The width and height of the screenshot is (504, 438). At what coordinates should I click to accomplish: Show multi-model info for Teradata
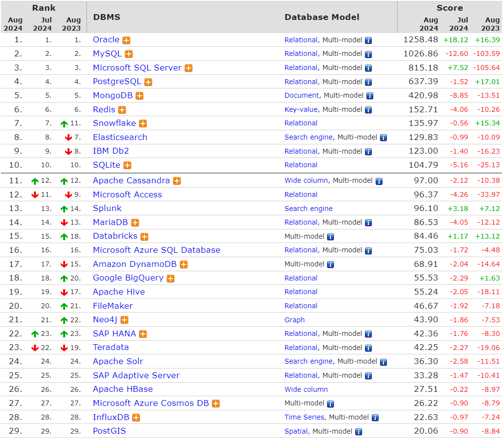368,348
